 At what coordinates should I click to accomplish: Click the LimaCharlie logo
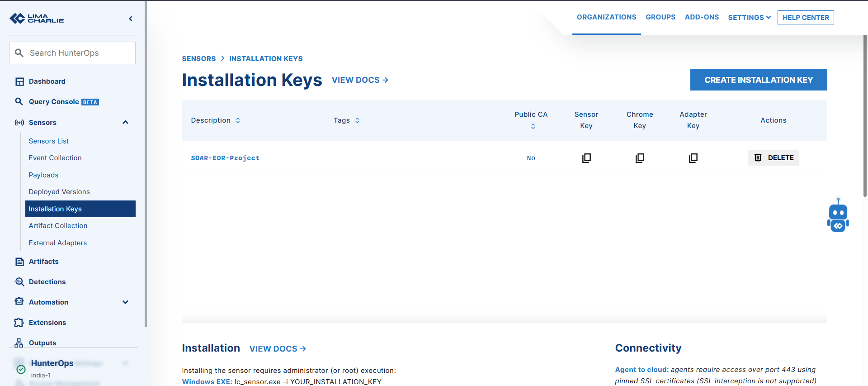coord(37,18)
